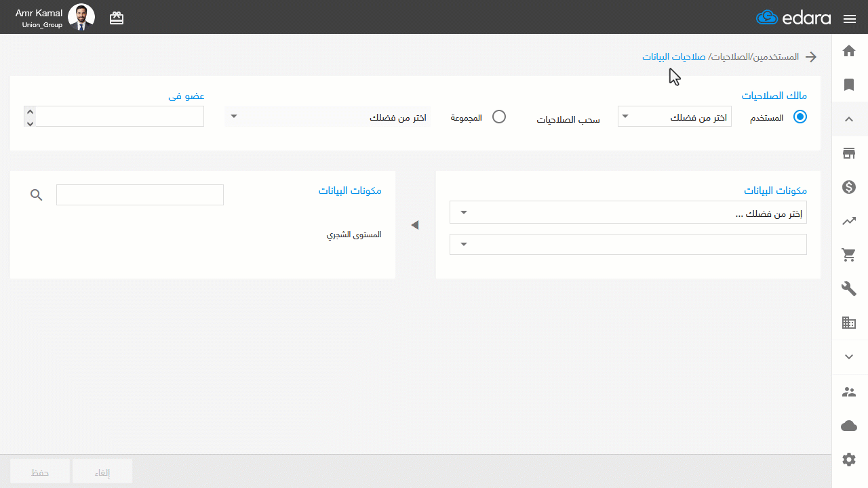
Task: Open the building sidebar module
Action: pos(849,323)
